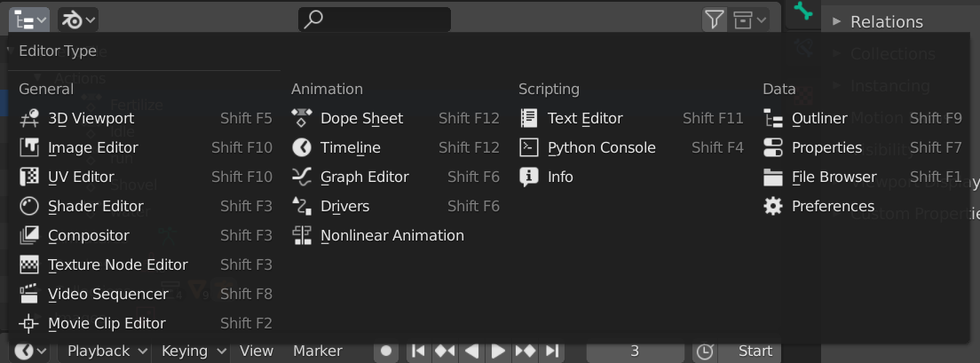This screenshot has height=363, width=980.
Task: Choose Movie Clip Editor entry
Action: 146,324
